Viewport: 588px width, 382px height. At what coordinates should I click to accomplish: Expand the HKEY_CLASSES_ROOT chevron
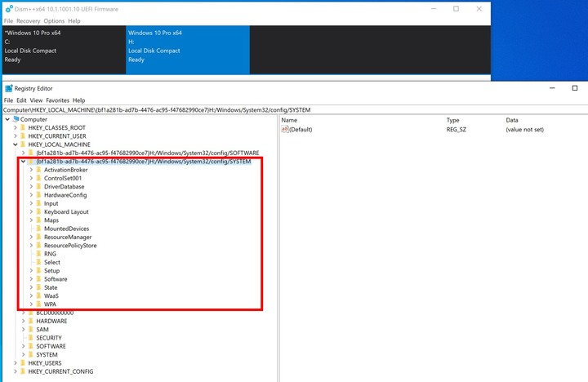16,127
